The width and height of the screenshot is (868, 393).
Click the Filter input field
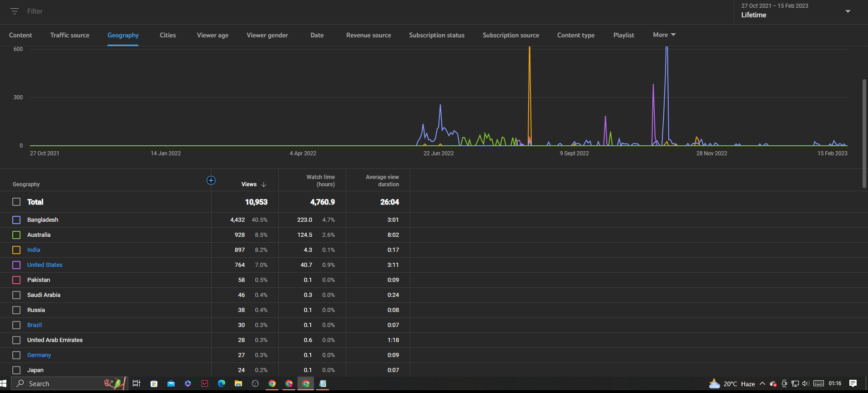pyautogui.click(x=35, y=11)
